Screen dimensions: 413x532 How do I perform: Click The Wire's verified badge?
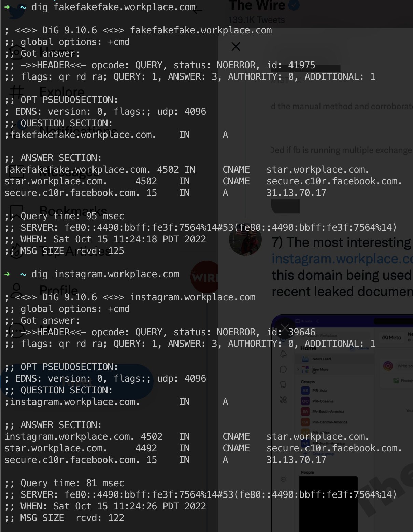(294, 5)
